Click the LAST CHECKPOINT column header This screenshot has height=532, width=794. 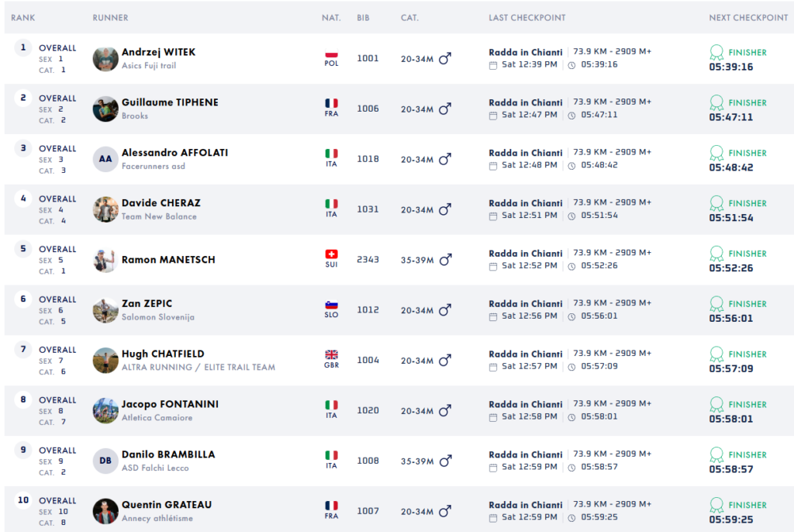526,18
